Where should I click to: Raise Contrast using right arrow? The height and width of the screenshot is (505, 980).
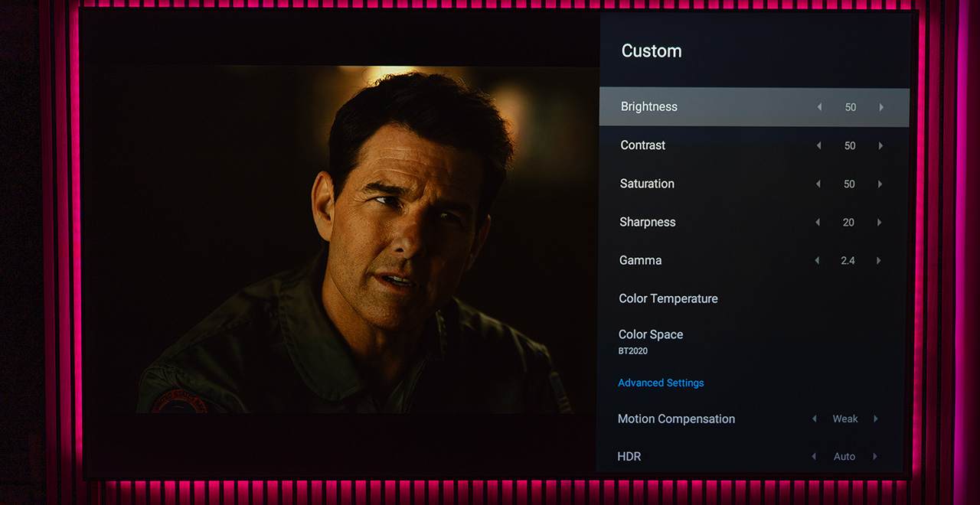tap(880, 145)
